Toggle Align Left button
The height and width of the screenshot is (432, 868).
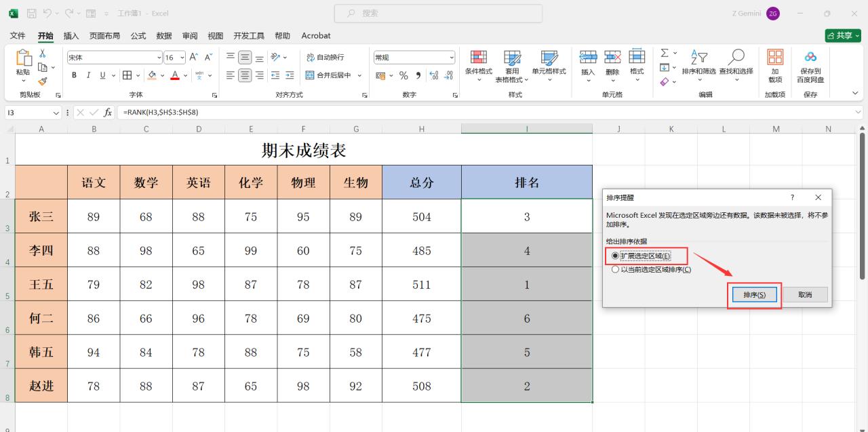click(x=231, y=75)
